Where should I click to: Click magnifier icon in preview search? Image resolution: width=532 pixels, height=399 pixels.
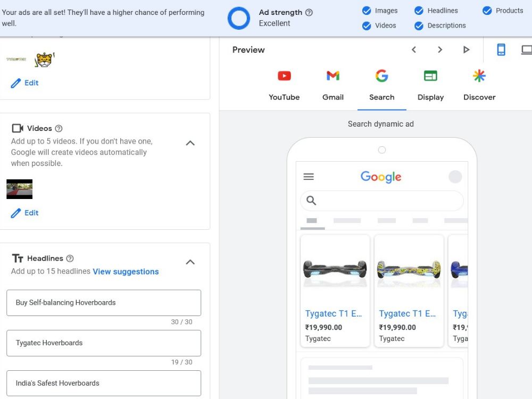pos(311,201)
